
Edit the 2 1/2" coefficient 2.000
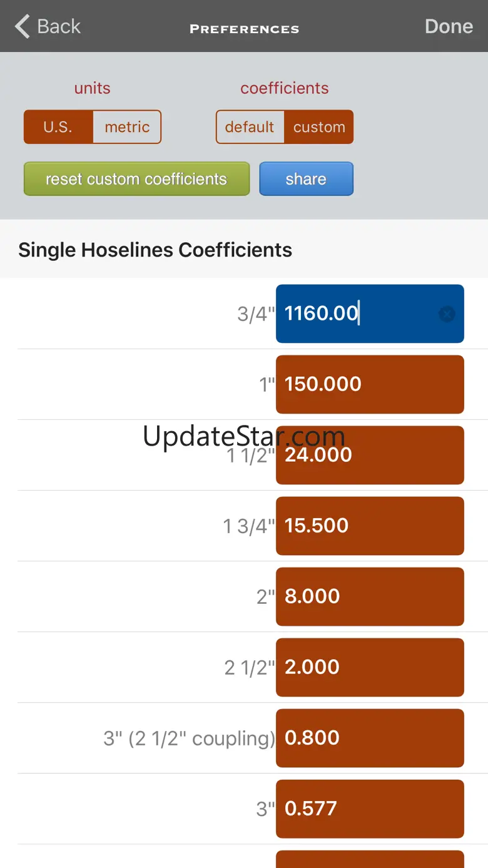[370, 667]
